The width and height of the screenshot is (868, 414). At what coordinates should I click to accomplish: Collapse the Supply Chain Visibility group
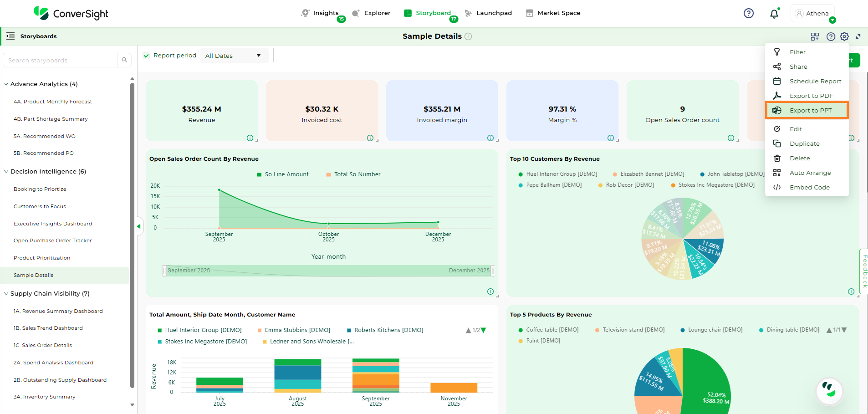click(x=6, y=294)
